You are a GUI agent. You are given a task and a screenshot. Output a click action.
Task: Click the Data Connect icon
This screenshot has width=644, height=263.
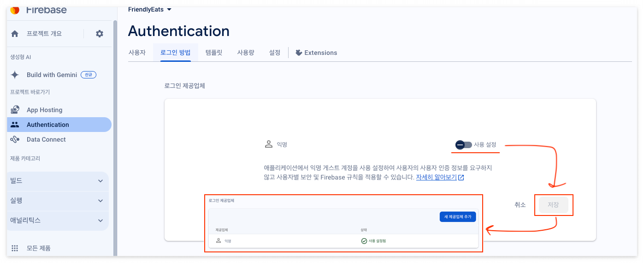[x=15, y=139]
